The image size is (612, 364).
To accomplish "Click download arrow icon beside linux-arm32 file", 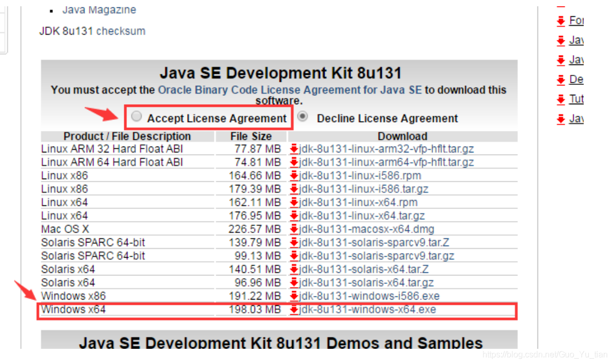I will pyautogui.click(x=294, y=149).
